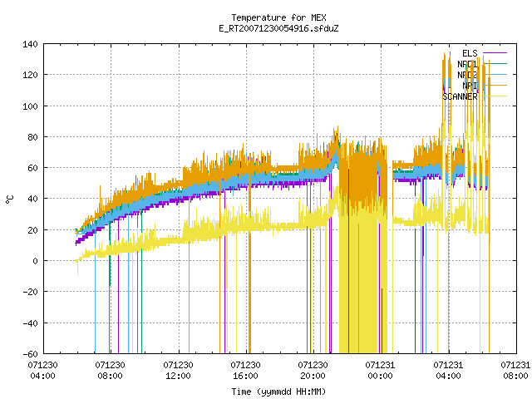Click the °C y-axis unit label

click(x=10, y=199)
